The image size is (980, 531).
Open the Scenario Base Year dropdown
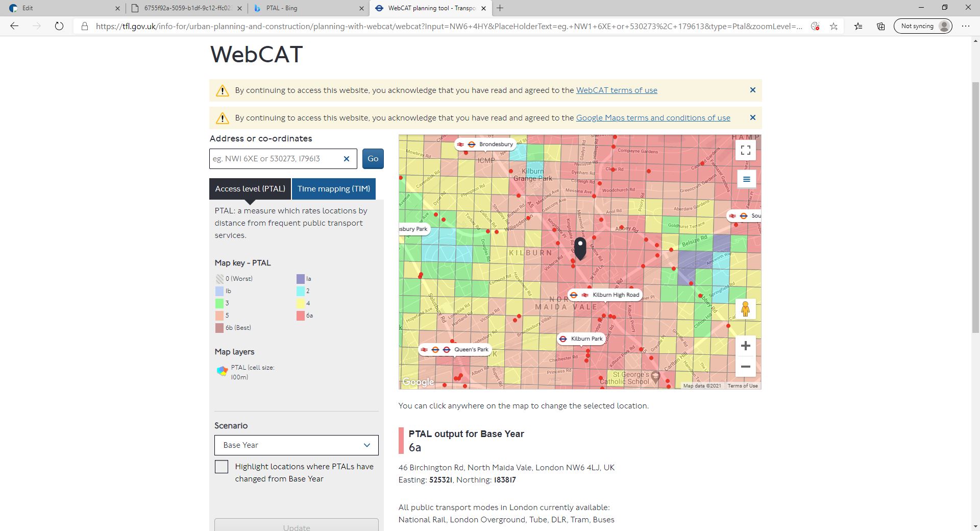click(297, 445)
